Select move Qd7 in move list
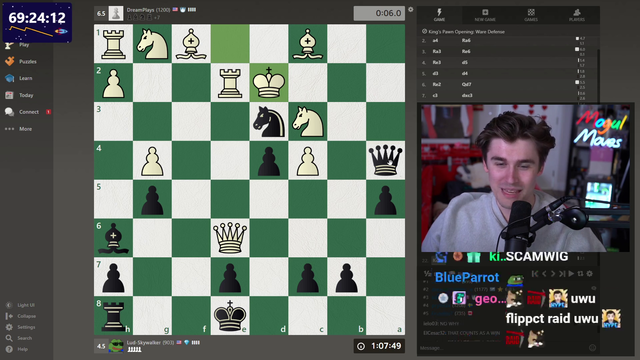Screen dimensions: 640x360 click(x=466, y=84)
